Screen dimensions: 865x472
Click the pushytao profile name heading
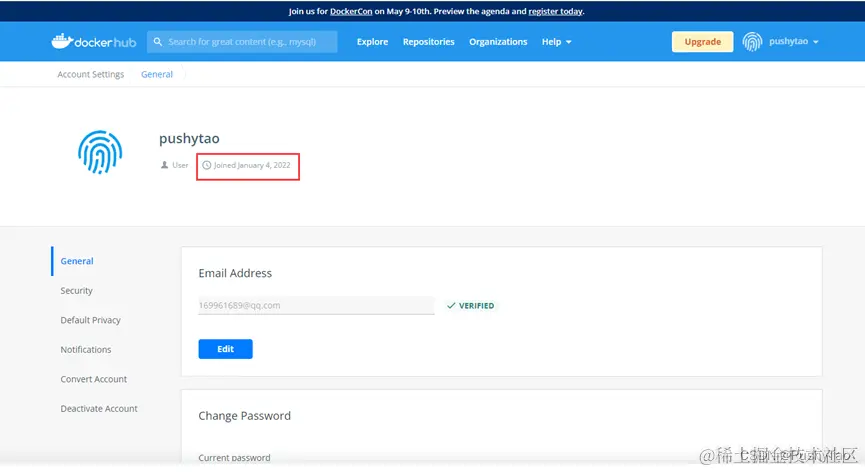pyautogui.click(x=189, y=138)
